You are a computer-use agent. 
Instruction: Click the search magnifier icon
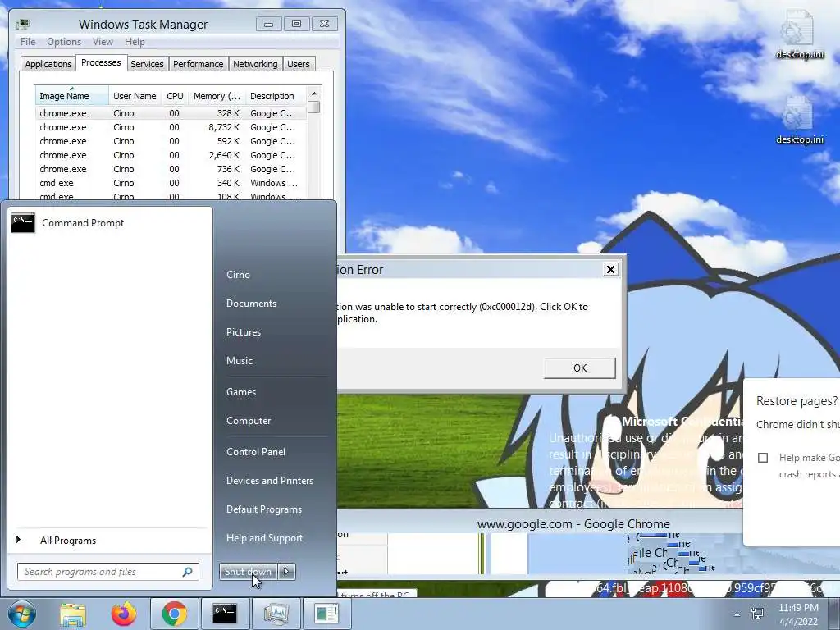(188, 572)
